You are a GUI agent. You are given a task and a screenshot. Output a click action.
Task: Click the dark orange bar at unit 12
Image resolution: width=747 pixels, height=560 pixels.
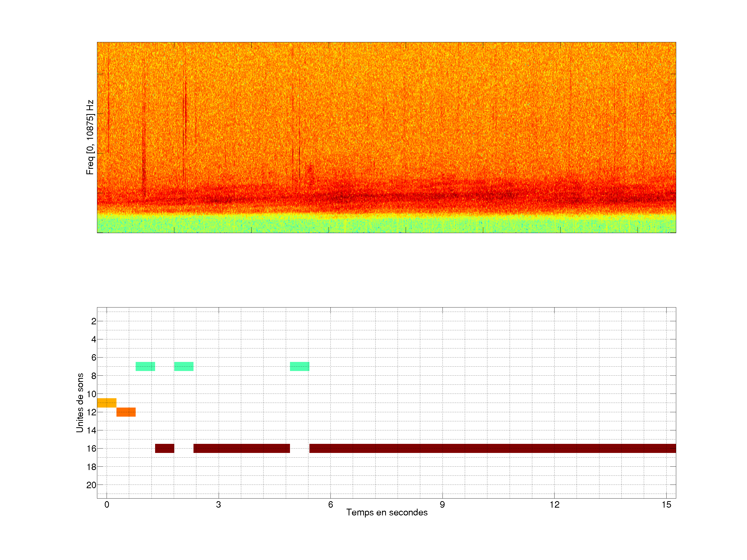point(126,412)
